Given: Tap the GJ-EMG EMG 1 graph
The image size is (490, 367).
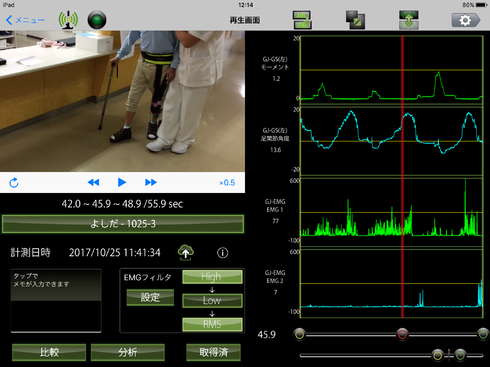Looking at the screenshot, I should 392,213.
